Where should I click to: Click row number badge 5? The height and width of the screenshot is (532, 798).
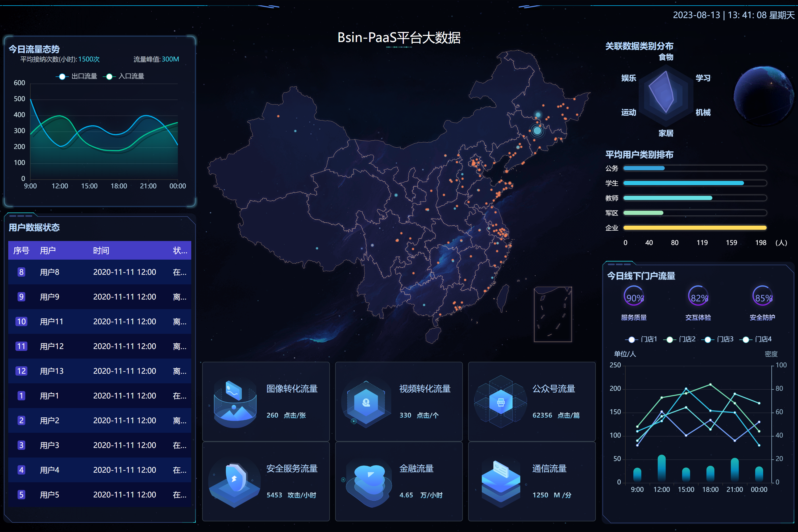pyautogui.click(x=21, y=495)
